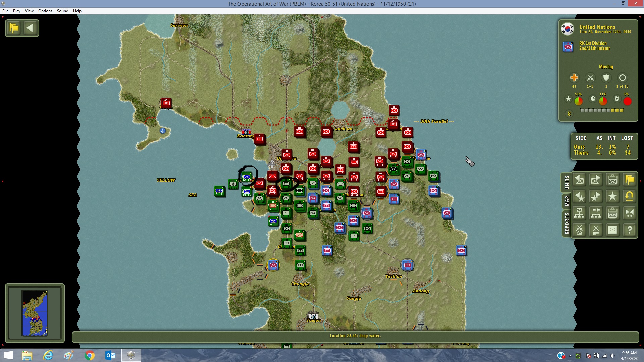Click the anchor port marker on the peninsula
The width and height of the screenshot is (644, 362).
coord(163,131)
